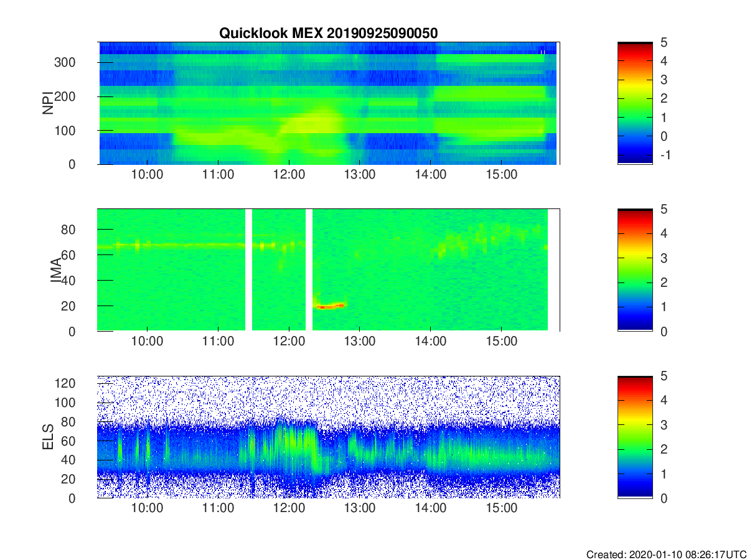The image size is (747, 560).
Task: Click the "13:00" tick under the IMA plot
Action: (x=360, y=342)
